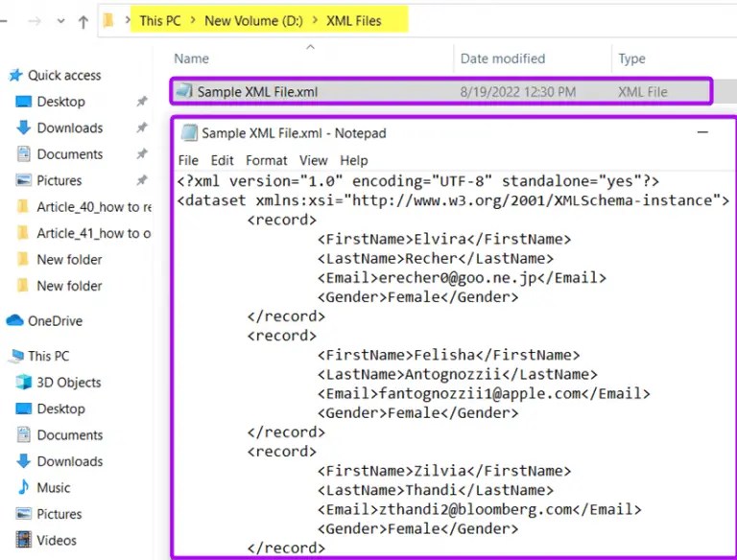Open the second New folder in the sidebar
The image size is (737, 560).
tap(69, 286)
